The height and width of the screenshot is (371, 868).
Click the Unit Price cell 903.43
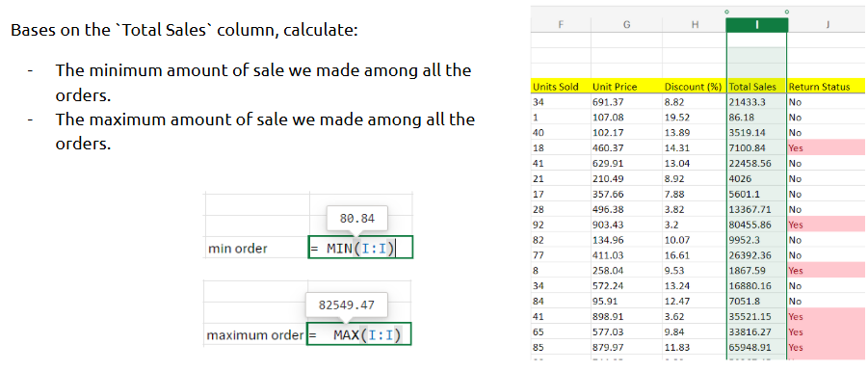coord(626,225)
